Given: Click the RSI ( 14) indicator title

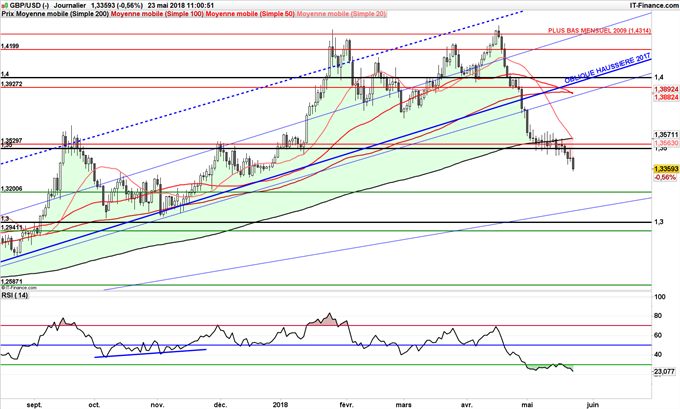Looking at the screenshot, I should [15, 295].
